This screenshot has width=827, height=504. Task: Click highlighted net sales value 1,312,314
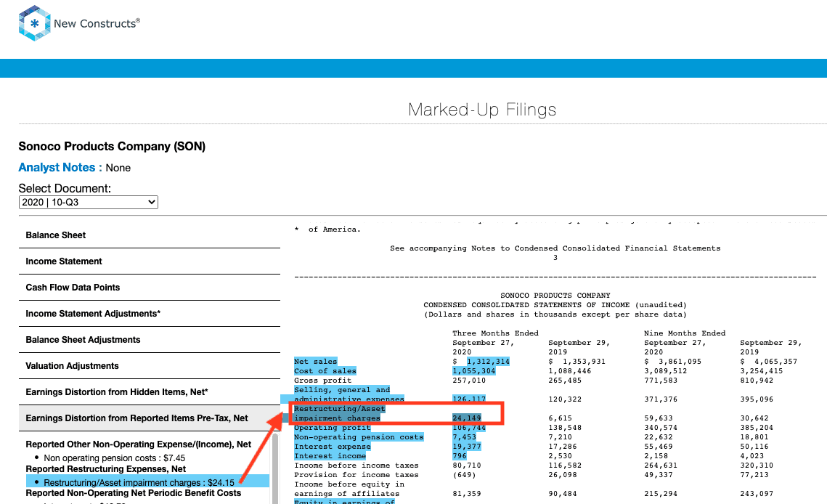point(488,362)
